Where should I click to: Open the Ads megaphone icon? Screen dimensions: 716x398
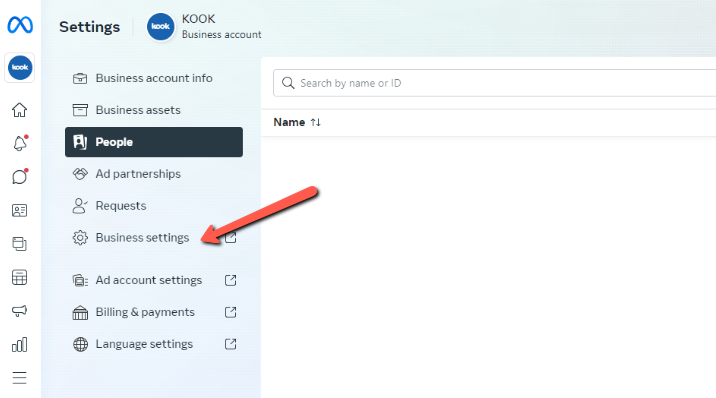point(19,311)
